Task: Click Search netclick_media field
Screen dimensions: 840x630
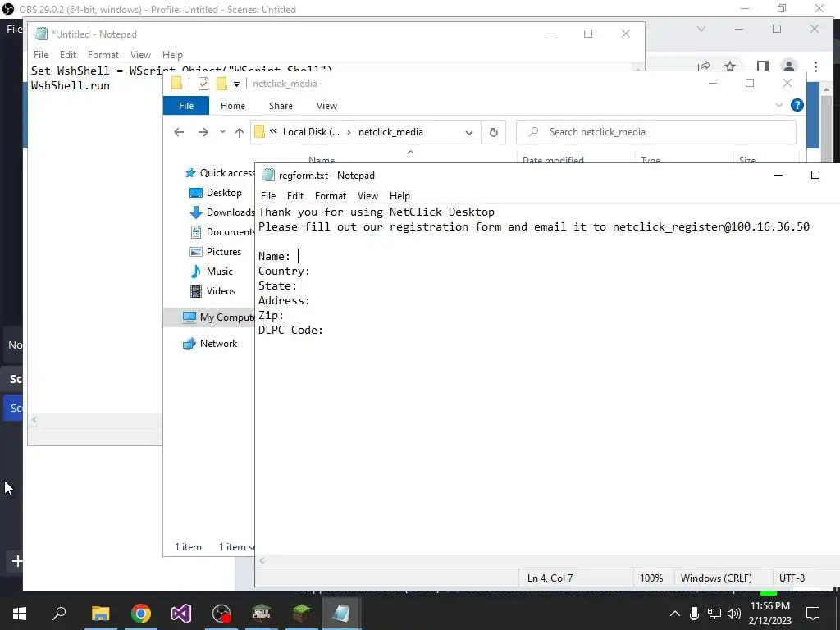Action: [655, 132]
